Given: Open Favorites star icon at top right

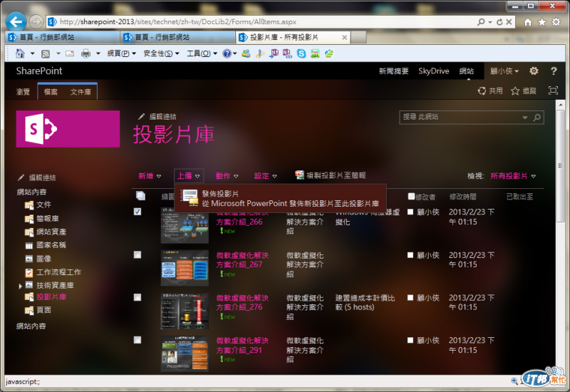Looking at the screenshot, I should point(541,22).
